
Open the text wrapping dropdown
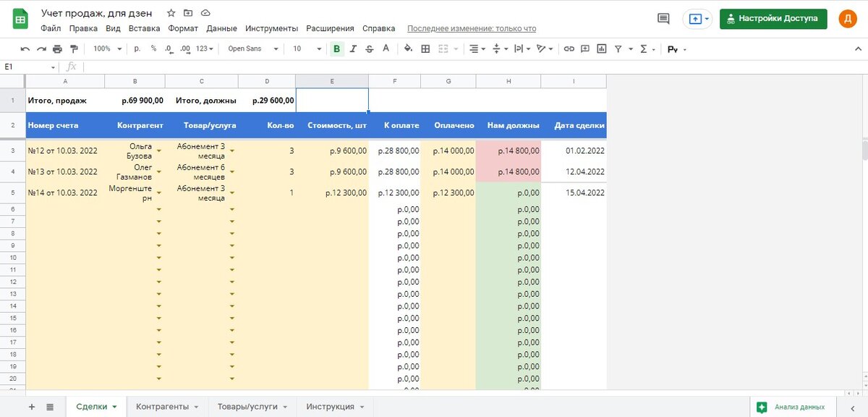pos(522,49)
